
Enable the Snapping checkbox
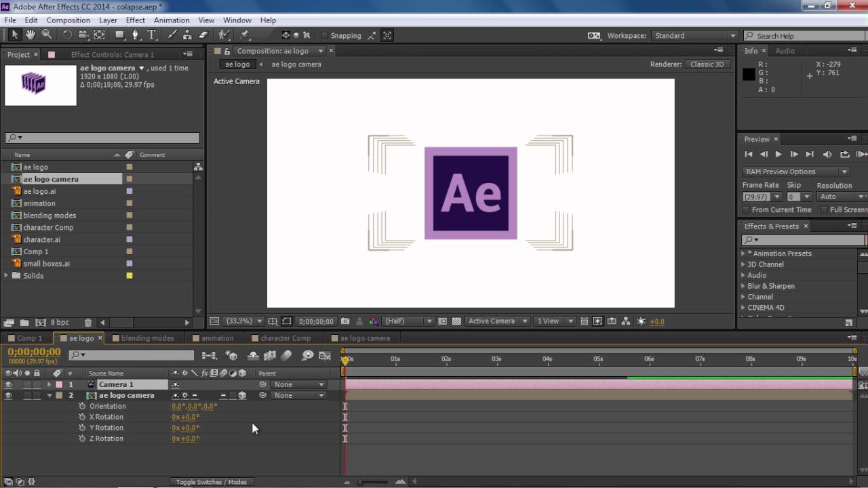click(324, 36)
